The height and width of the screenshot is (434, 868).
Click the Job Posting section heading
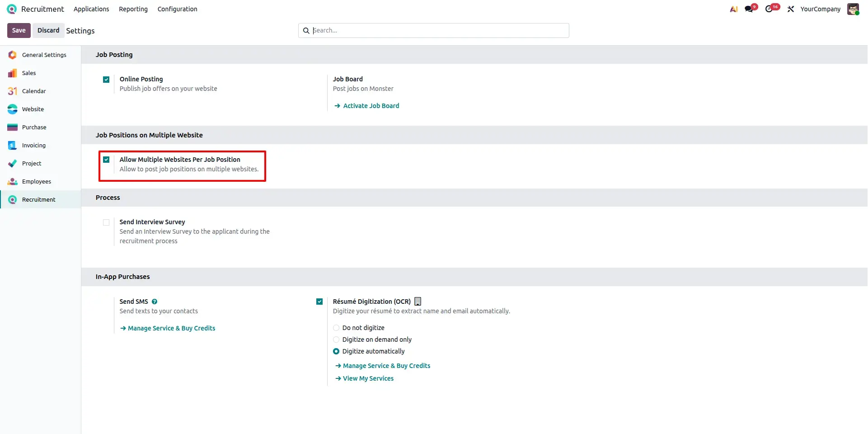114,55
